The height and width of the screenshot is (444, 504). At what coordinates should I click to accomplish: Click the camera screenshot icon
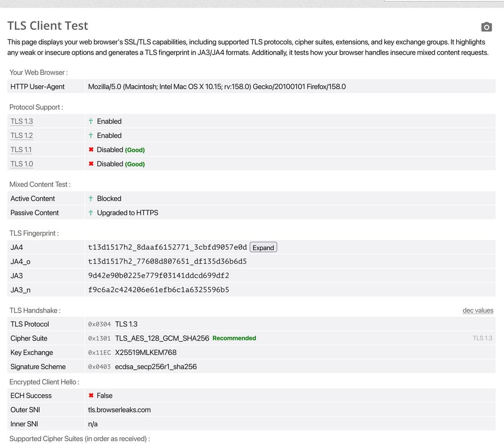pos(486,27)
